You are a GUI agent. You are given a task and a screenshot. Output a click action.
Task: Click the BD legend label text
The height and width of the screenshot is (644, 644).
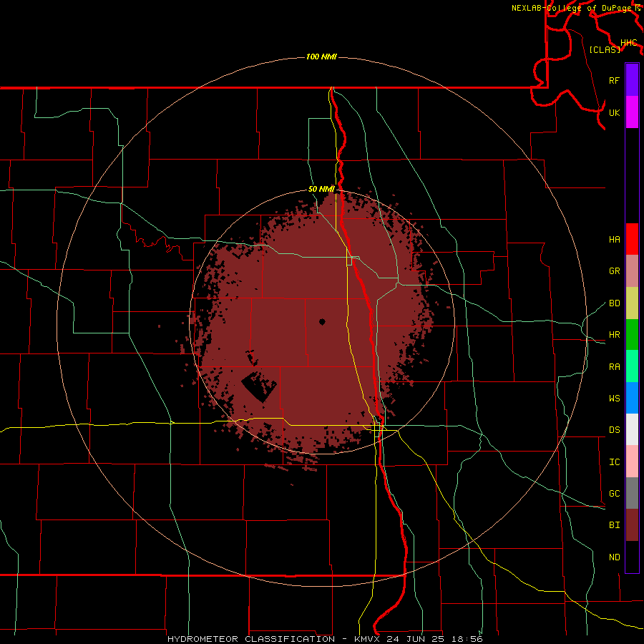point(615,303)
